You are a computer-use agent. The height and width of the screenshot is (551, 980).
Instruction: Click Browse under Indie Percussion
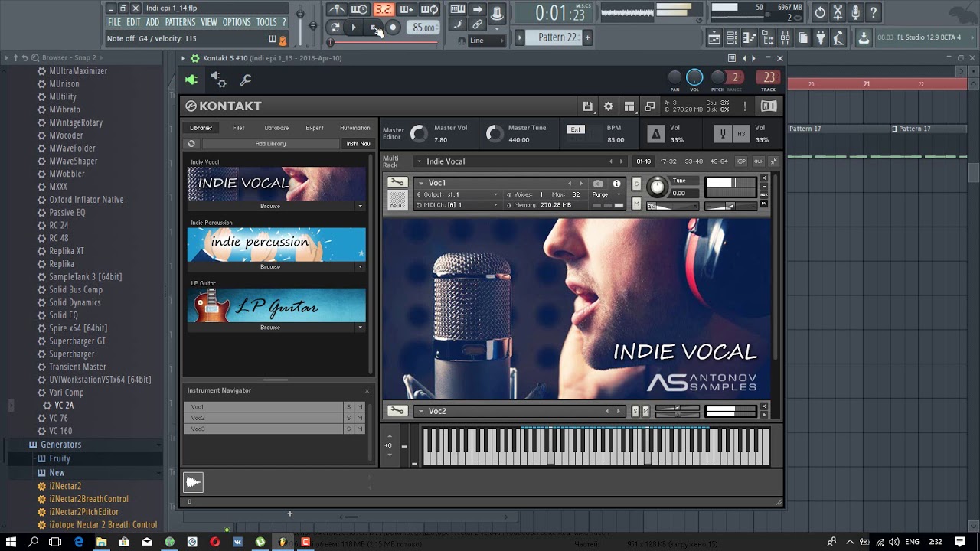[x=270, y=266]
